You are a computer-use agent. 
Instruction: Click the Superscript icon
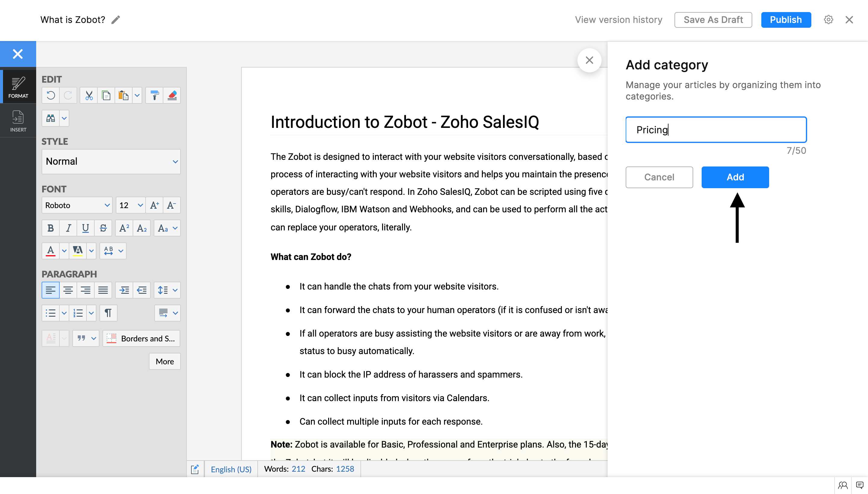tap(124, 228)
